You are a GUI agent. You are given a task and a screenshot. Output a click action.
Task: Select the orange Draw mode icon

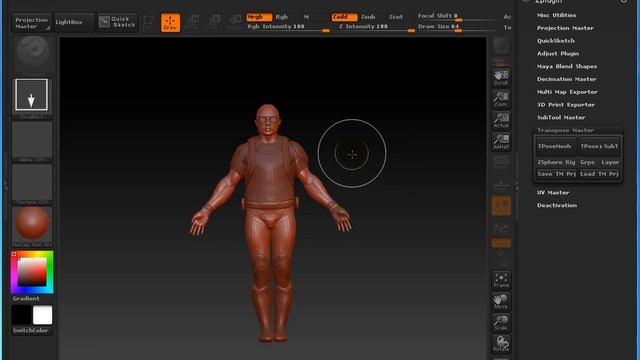(170, 23)
